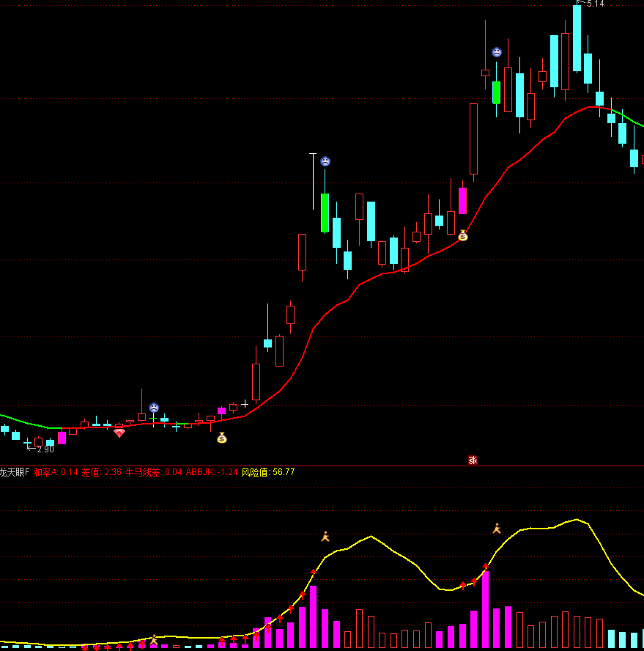The height and width of the screenshot is (651, 644).
Task: Click the 2.90 low price label
Action: (x=45, y=449)
